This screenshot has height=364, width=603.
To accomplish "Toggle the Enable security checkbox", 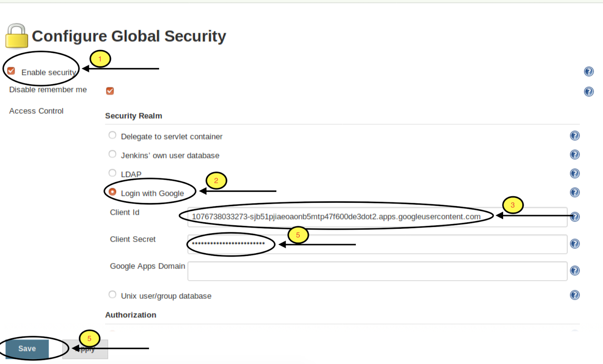I will point(11,71).
